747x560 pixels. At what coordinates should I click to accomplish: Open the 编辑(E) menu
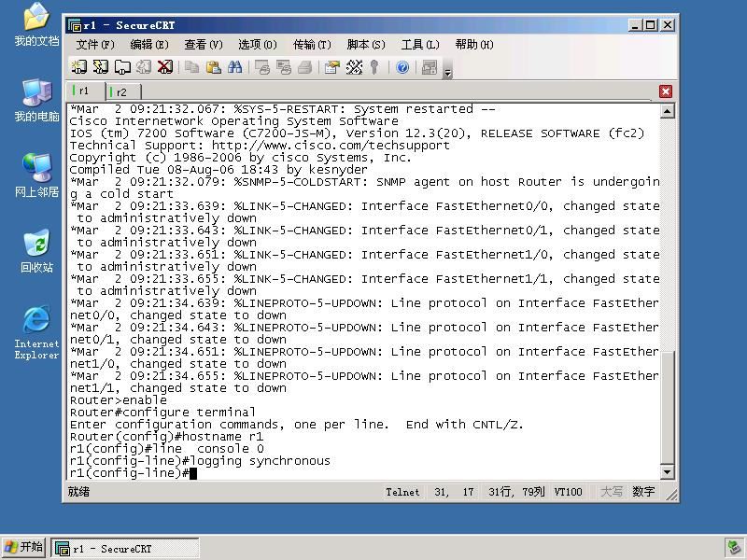point(149,45)
